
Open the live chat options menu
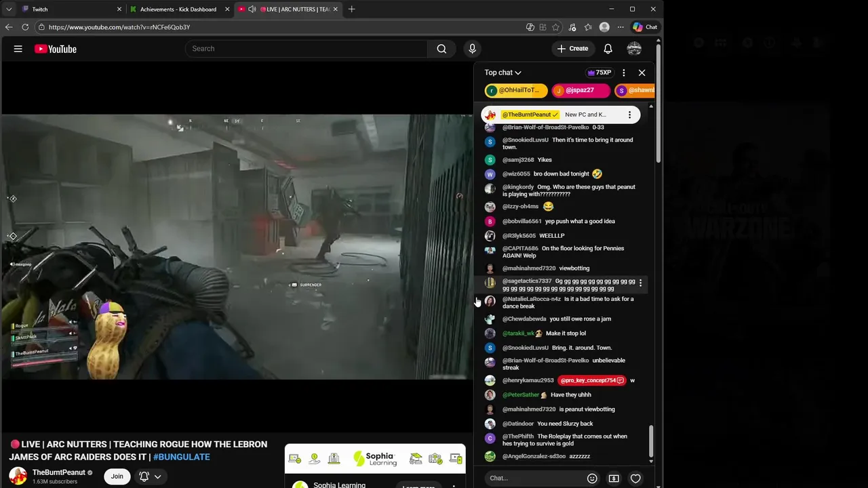tap(624, 73)
